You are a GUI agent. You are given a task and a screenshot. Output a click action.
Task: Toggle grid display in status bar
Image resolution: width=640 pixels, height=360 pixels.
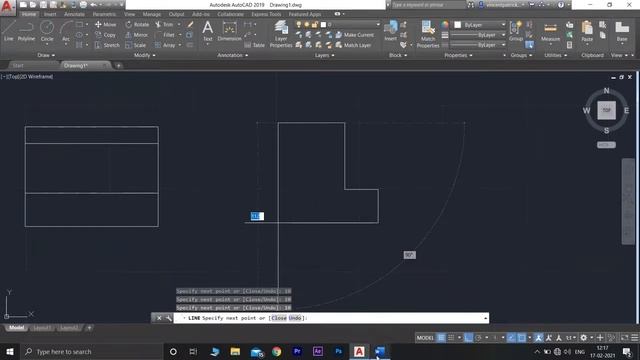441,338
